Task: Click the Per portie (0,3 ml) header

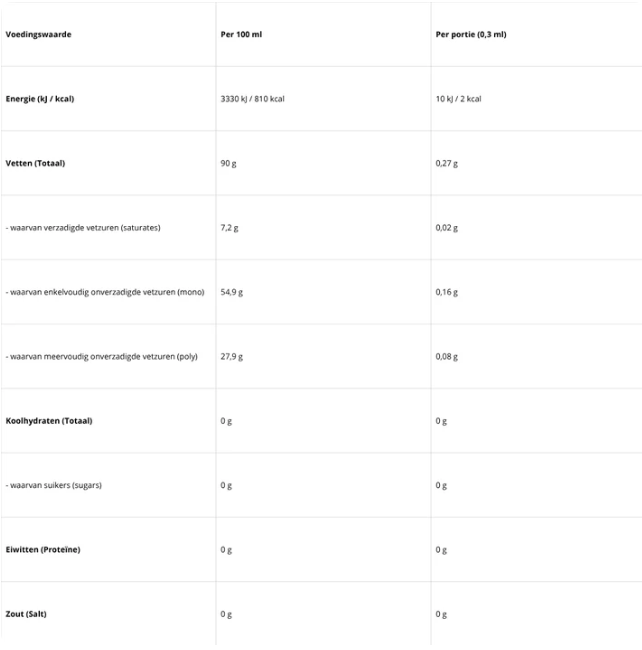Action: [x=471, y=34]
